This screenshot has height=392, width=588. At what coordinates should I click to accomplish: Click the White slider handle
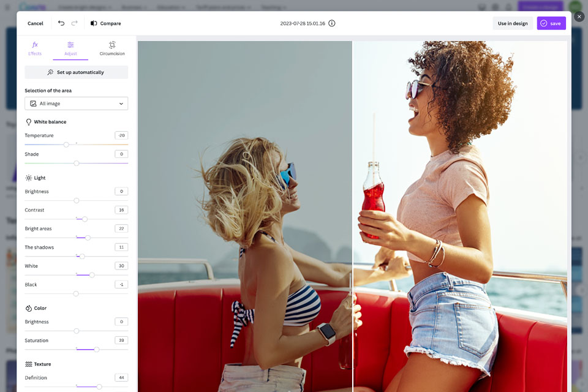pos(92,275)
